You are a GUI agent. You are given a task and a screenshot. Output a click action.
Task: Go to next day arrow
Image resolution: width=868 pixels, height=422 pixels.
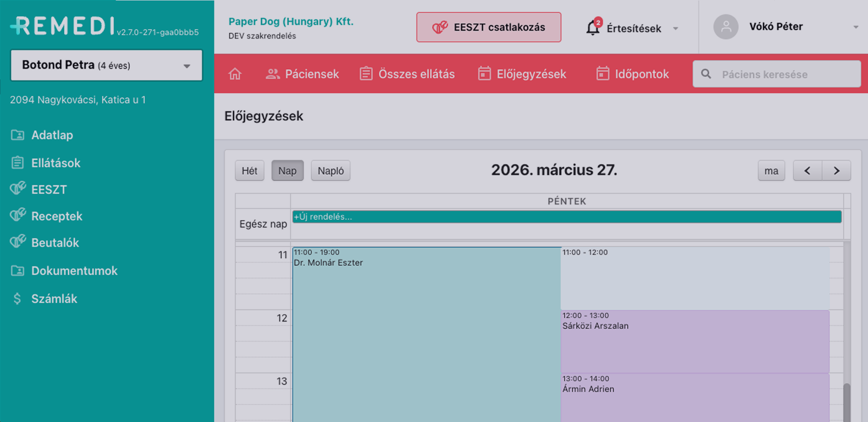coord(837,171)
